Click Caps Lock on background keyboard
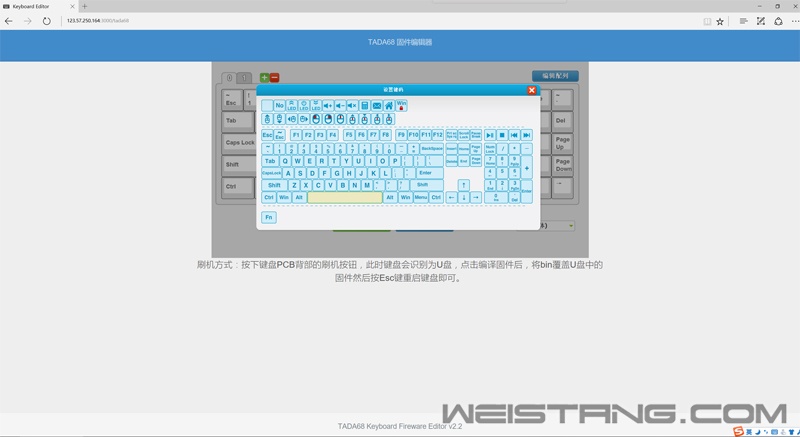 [239, 144]
